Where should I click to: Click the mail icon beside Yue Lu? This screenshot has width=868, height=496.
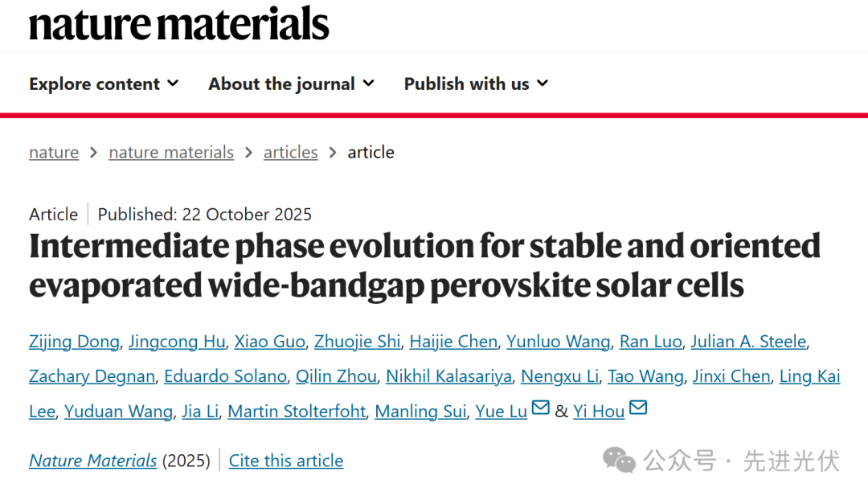click(x=541, y=408)
